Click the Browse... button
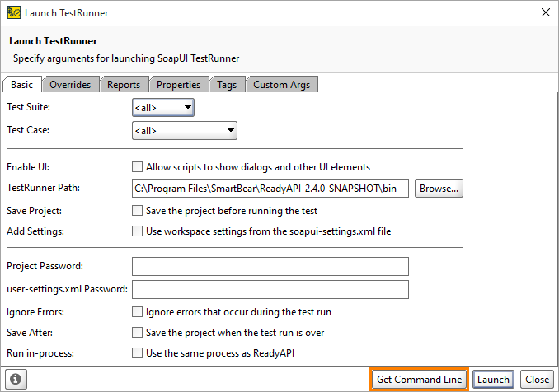Screen dimensions: 559x392 click(x=439, y=188)
